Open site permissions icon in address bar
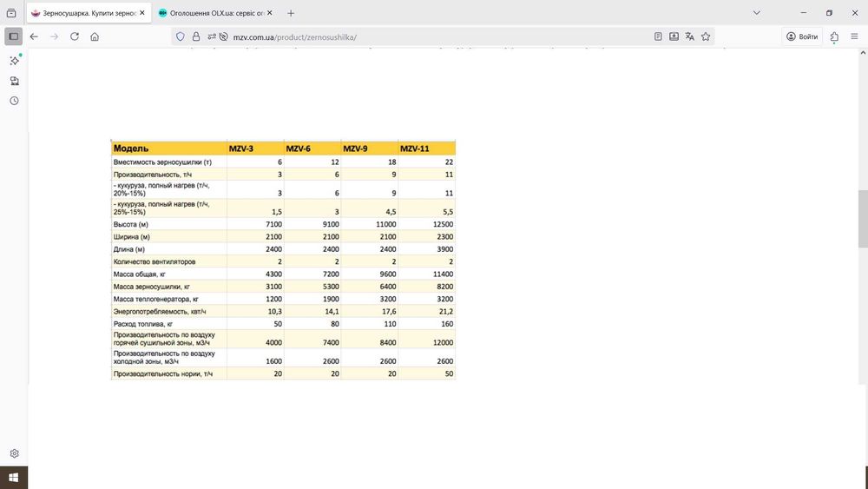 click(212, 36)
